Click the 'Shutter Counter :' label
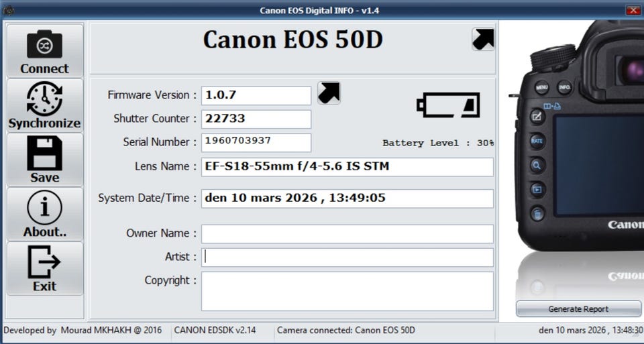 pos(155,118)
